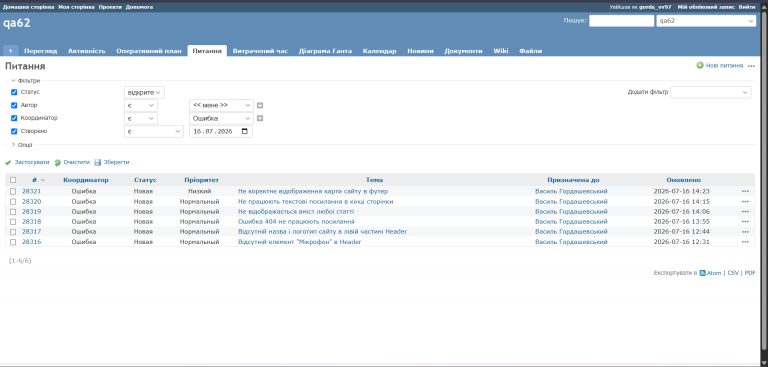Screen dimensions: 768x367
Task: Add an author value with the plus icon
Action: [260, 105]
